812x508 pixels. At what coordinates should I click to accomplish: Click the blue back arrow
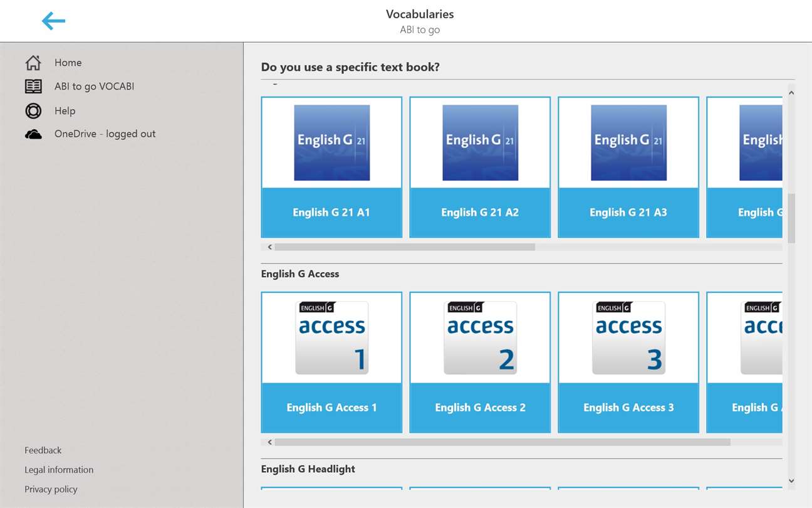tap(53, 21)
